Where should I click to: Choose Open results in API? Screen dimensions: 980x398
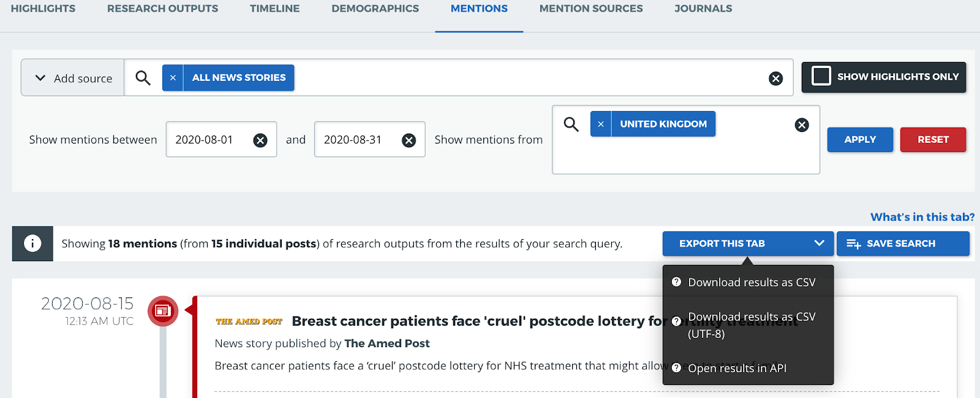click(737, 368)
